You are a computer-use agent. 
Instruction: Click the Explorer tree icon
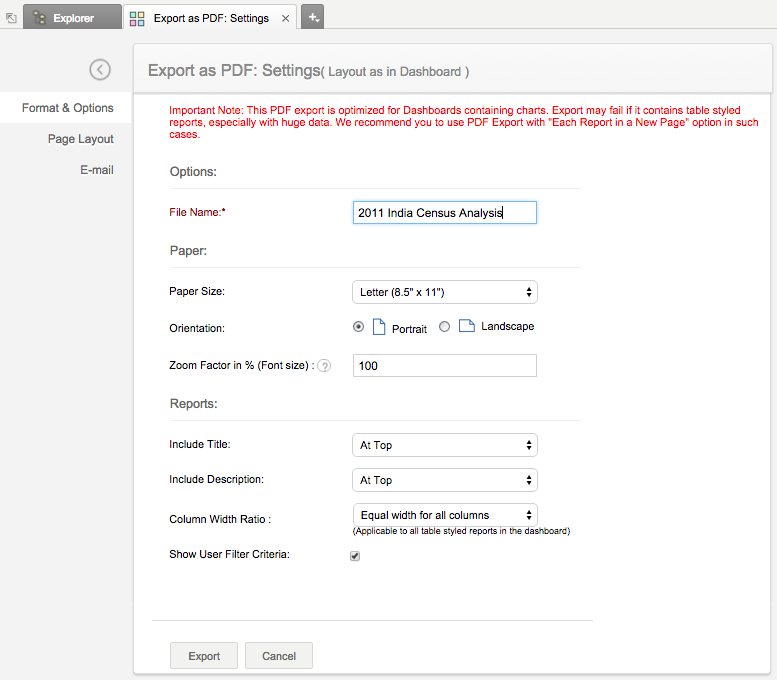click(39, 17)
